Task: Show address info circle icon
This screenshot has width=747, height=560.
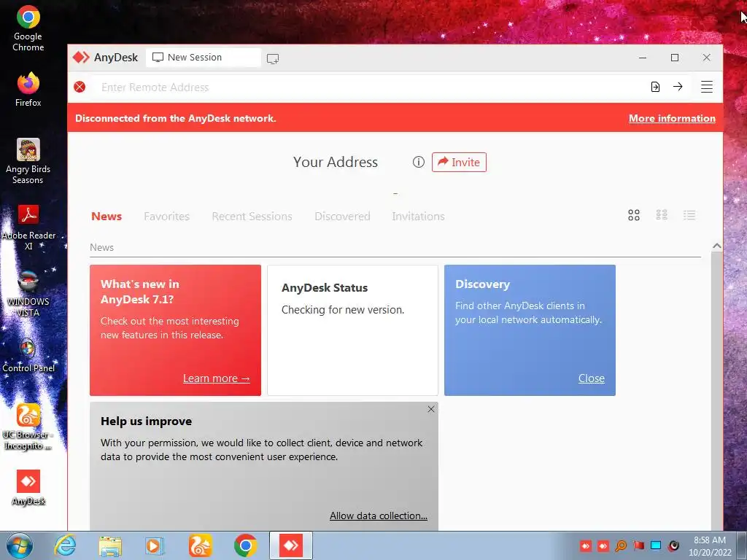Action: [418, 162]
